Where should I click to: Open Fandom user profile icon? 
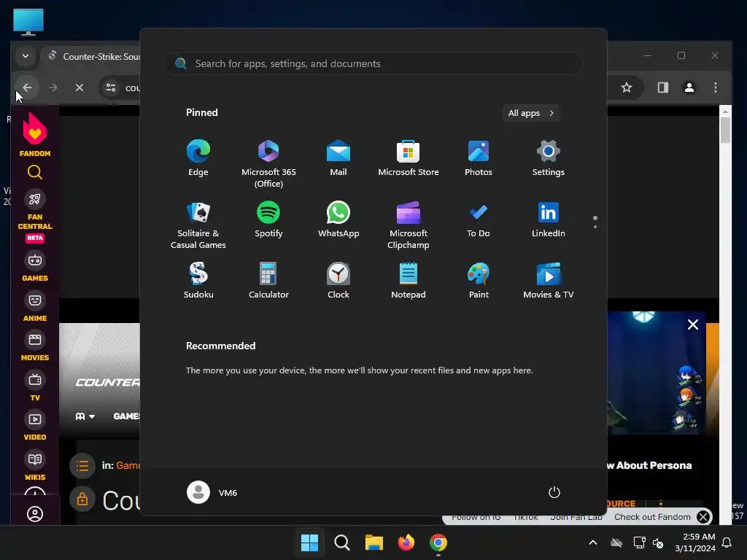tap(35, 514)
